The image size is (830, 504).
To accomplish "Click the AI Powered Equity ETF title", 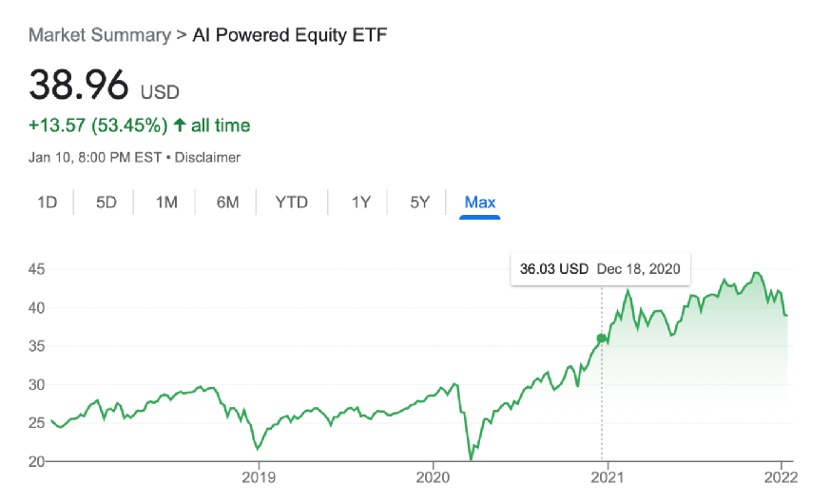I will 290,35.
